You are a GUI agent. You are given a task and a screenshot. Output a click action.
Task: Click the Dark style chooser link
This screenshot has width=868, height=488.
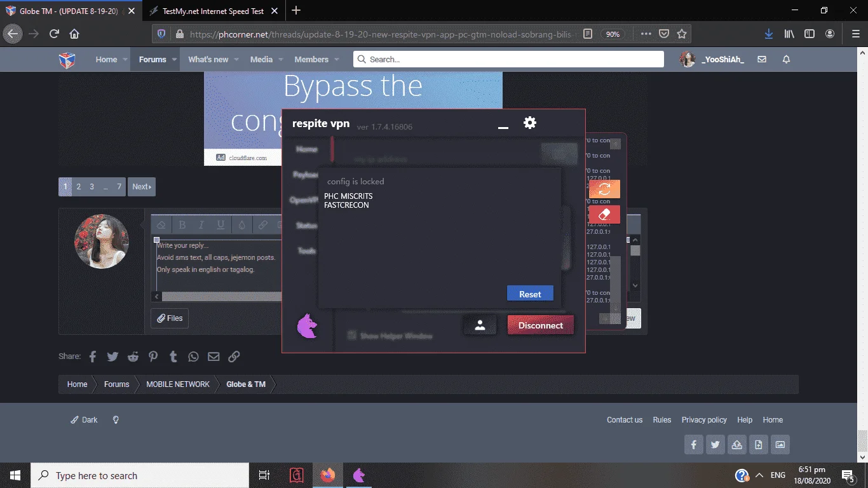[85, 420]
